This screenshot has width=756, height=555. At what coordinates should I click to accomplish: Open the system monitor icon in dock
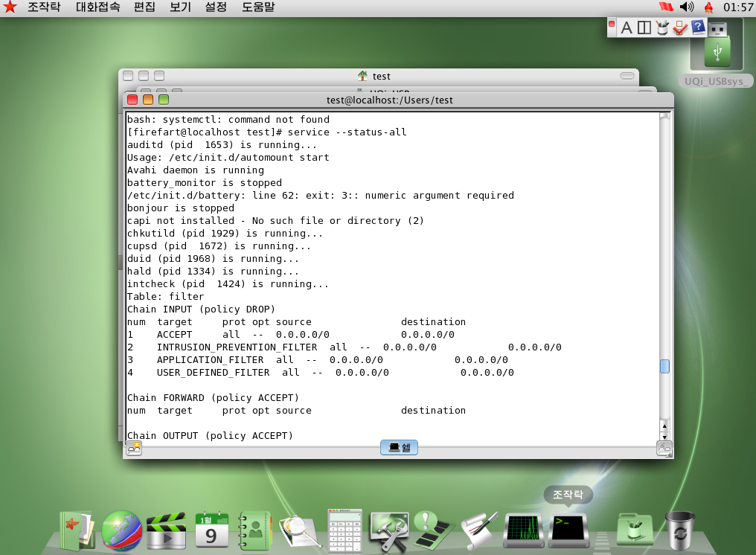point(524,530)
